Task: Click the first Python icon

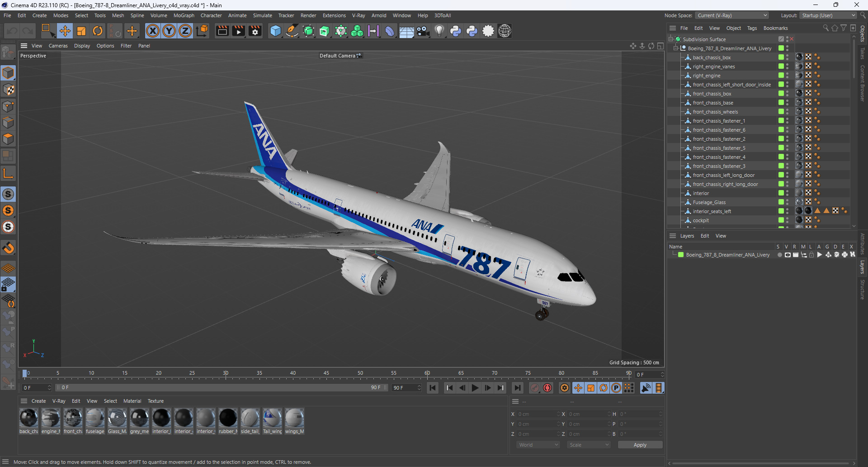Action: pyautogui.click(x=456, y=31)
